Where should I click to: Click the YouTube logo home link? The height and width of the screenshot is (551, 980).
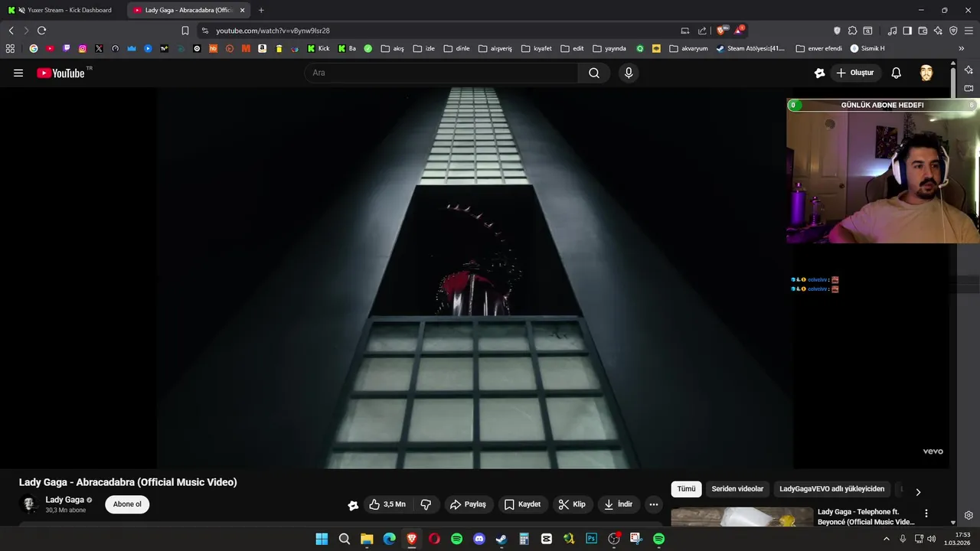[x=61, y=73]
